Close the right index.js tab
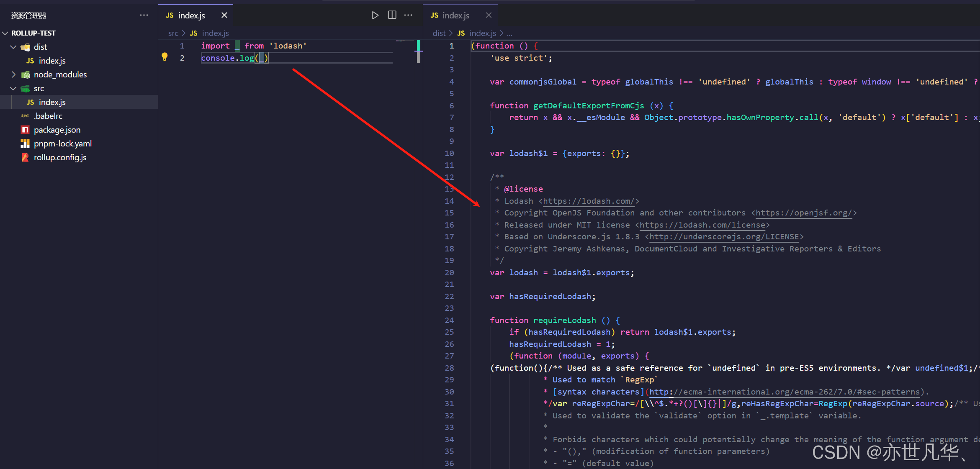The width and height of the screenshot is (980, 469). tap(489, 15)
